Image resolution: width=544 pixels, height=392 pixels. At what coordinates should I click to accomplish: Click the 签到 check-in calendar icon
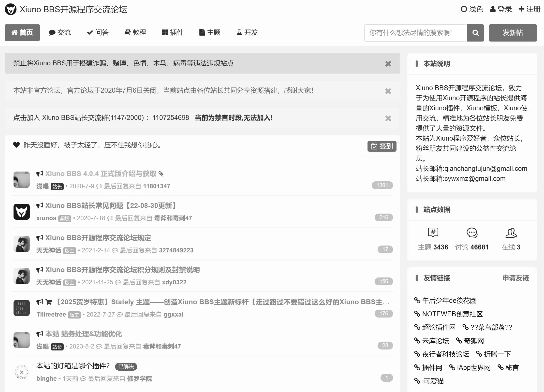point(374,146)
